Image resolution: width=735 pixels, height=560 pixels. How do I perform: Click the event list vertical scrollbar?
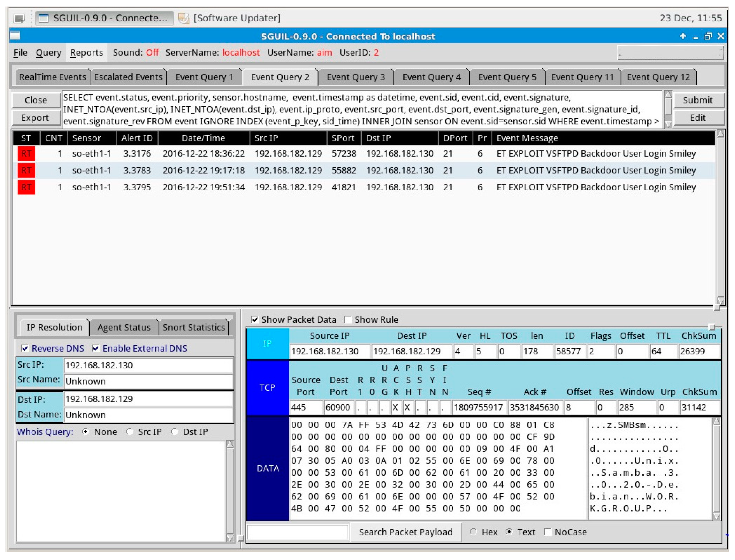720,217
